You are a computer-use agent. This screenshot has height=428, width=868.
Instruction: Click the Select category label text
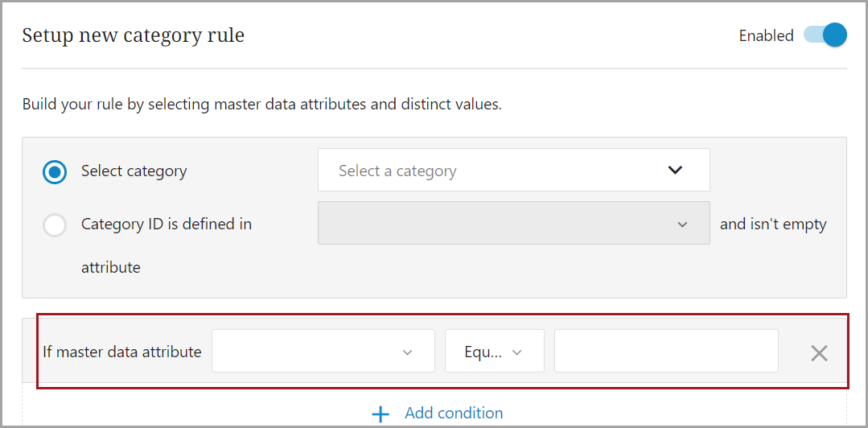pos(134,171)
